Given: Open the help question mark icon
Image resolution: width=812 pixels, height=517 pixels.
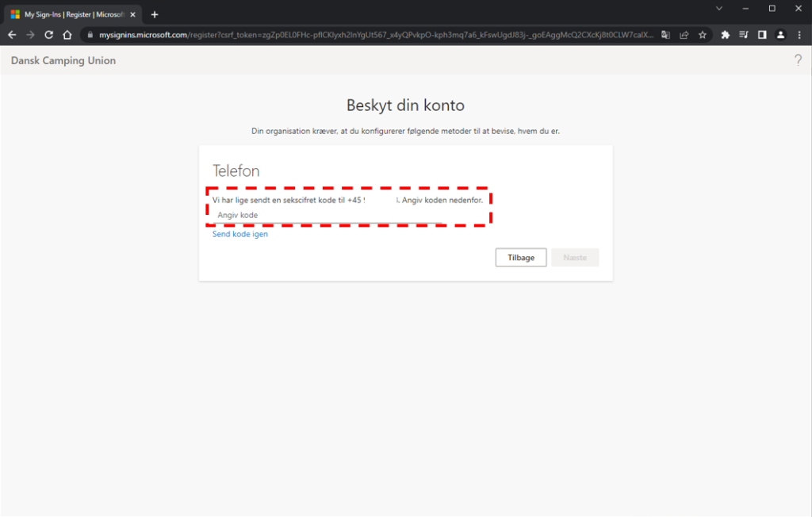Looking at the screenshot, I should (798, 60).
